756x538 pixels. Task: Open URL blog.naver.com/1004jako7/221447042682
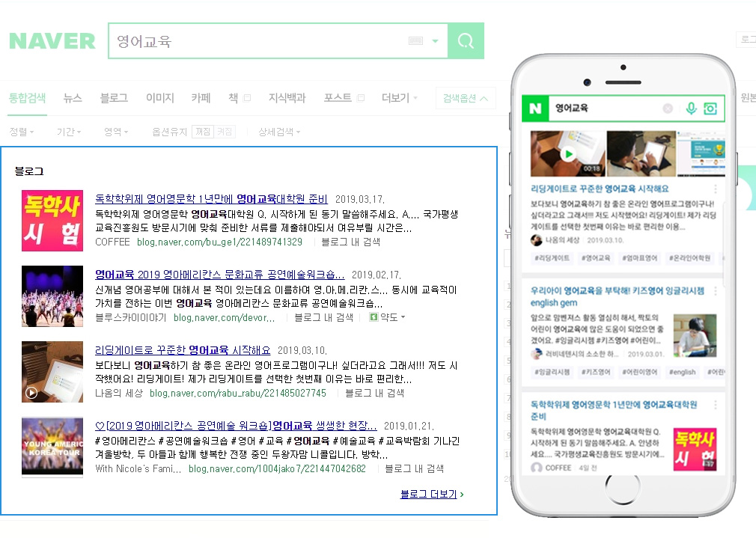pos(277,469)
